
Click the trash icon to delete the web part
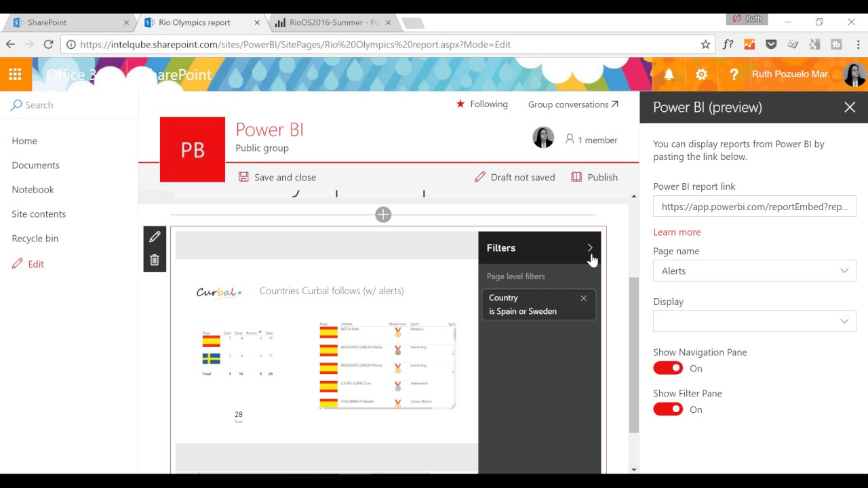click(x=154, y=260)
